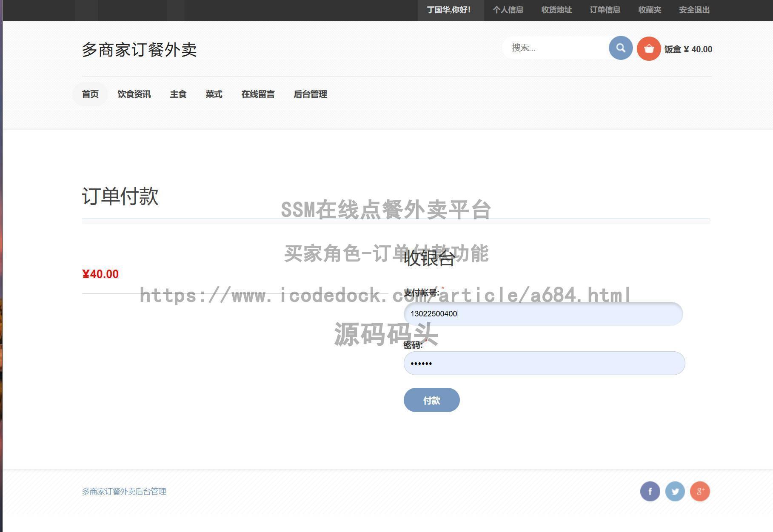
Task: Focus the 支付帐号 input field
Action: [x=543, y=314]
